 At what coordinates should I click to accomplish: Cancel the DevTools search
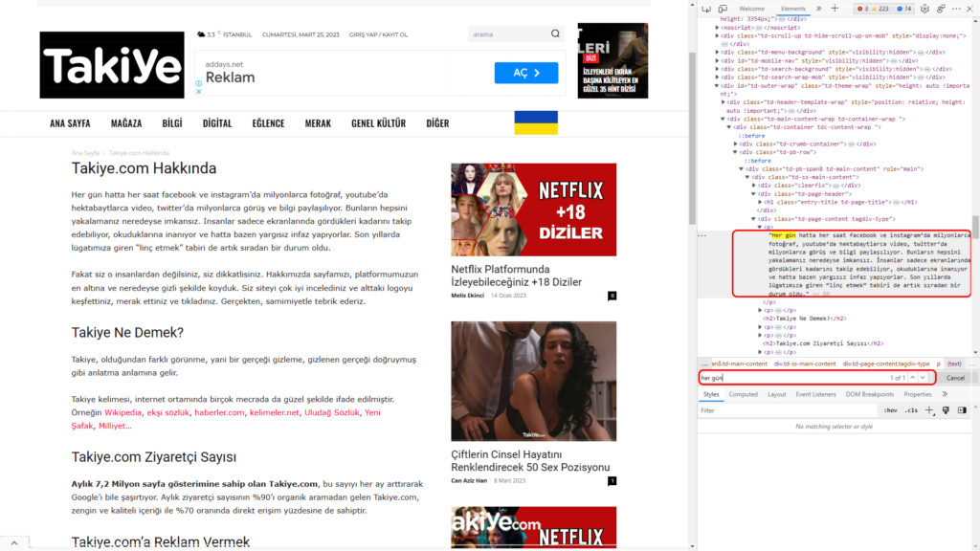(x=955, y=377)
